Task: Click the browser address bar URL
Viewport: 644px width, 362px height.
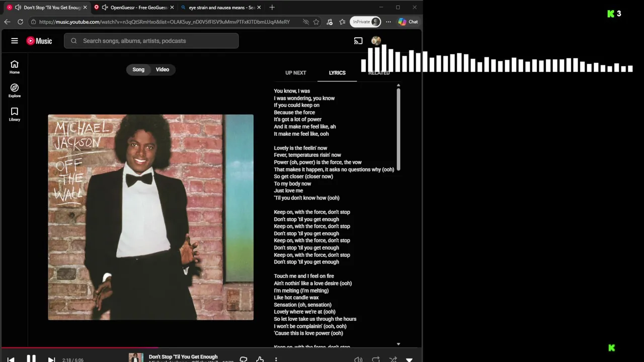Action: pos(165,22)
